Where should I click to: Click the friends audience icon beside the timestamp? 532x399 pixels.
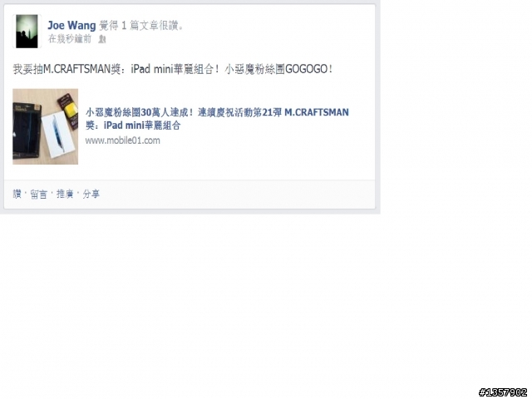click(101, 39)
